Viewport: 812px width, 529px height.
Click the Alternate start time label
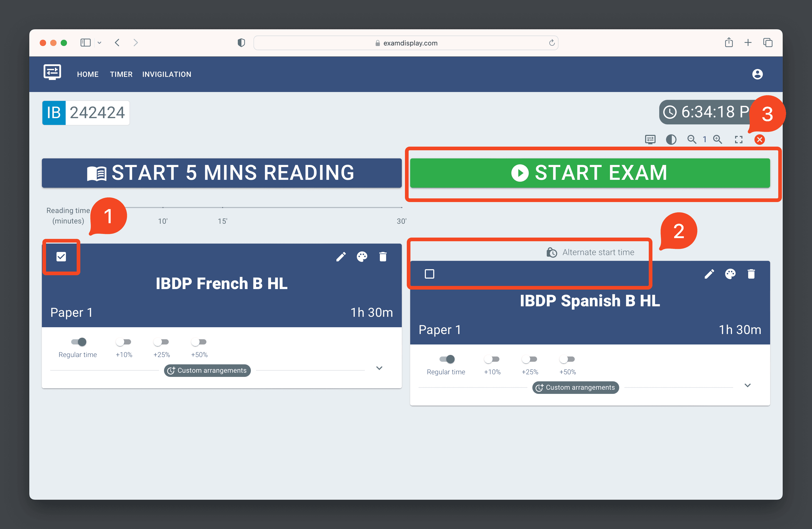(599, 252)
